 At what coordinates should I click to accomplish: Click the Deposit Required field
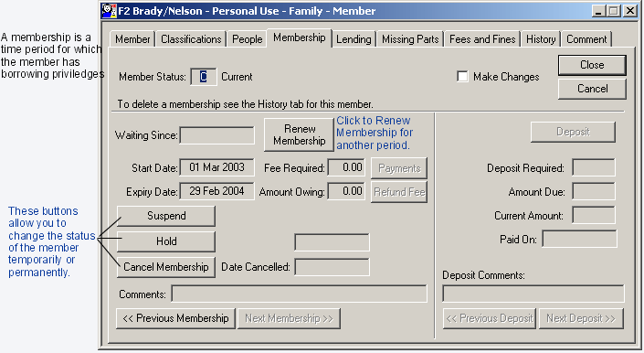click(594, 167)
